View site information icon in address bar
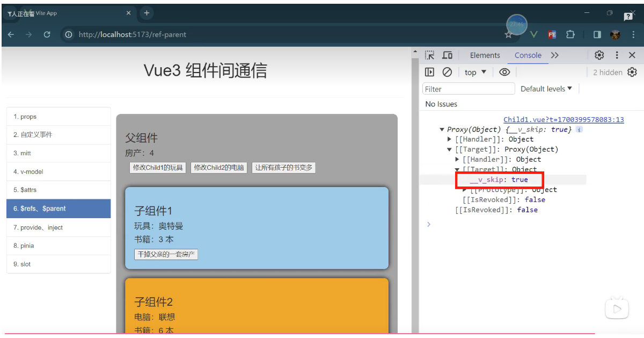644x338 pixels. (69, 34)
